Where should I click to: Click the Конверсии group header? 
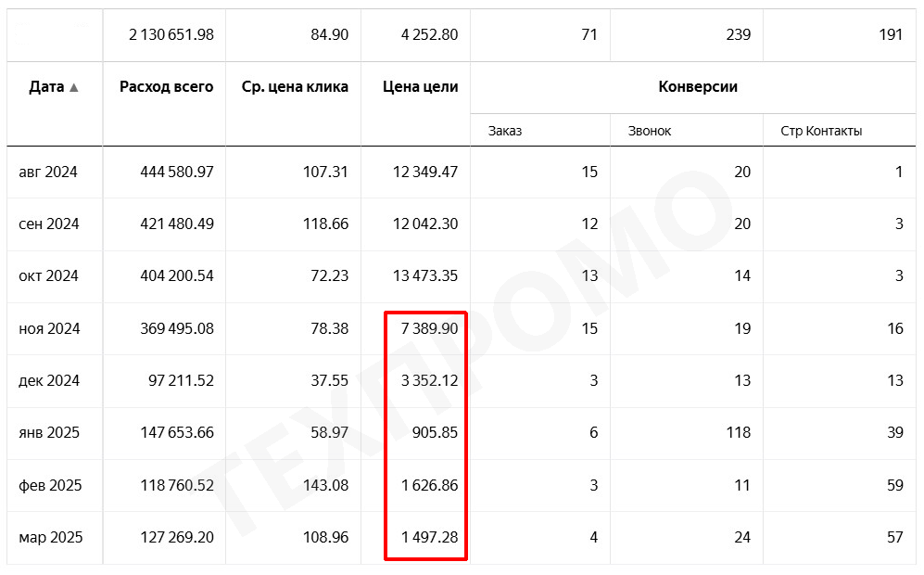[698, 86]
